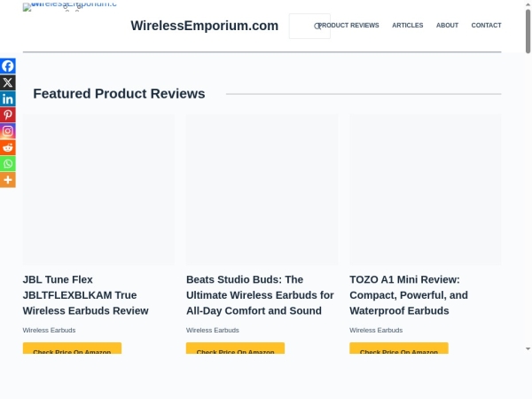Open the Beats Studio Buds thumbnail image

tap(262, 190)
